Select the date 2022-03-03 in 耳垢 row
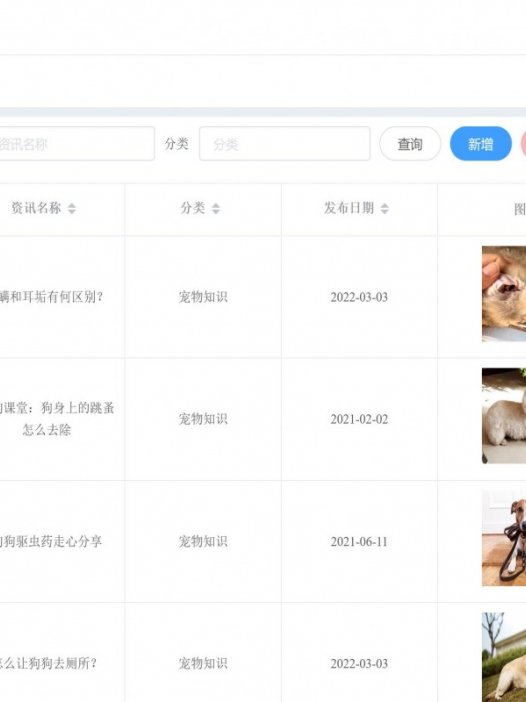The image size is (526, 702). tap(359, 297)
